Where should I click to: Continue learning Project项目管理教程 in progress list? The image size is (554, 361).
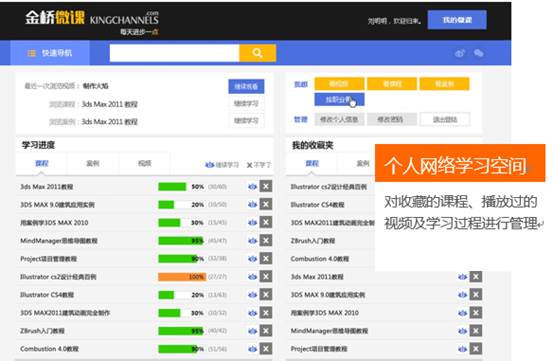[x=252, y=259]
